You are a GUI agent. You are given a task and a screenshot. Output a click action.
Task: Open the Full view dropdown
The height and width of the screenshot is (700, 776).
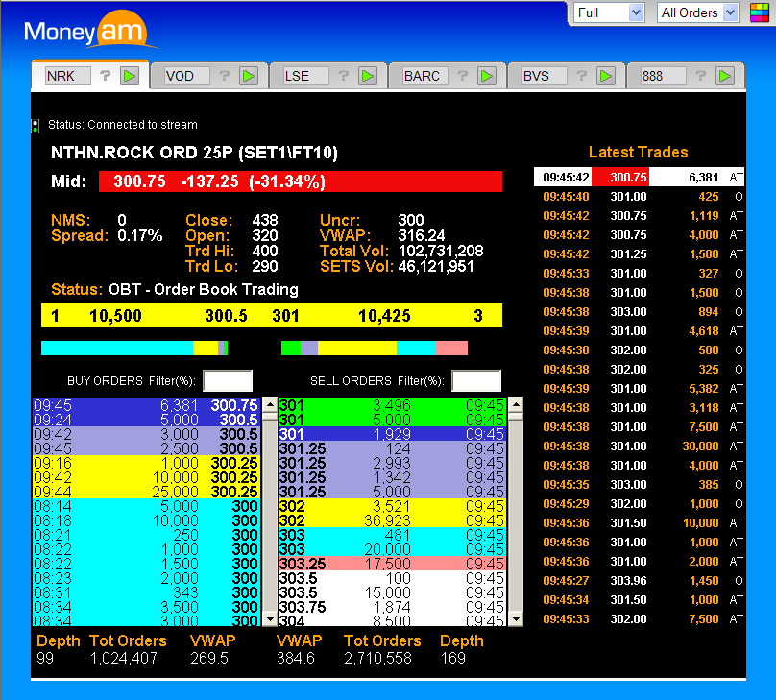609,12
